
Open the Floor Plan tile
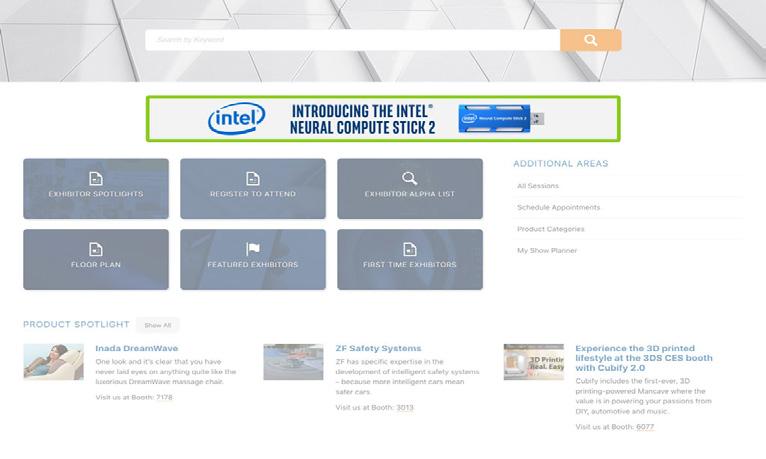coord(96,259)
